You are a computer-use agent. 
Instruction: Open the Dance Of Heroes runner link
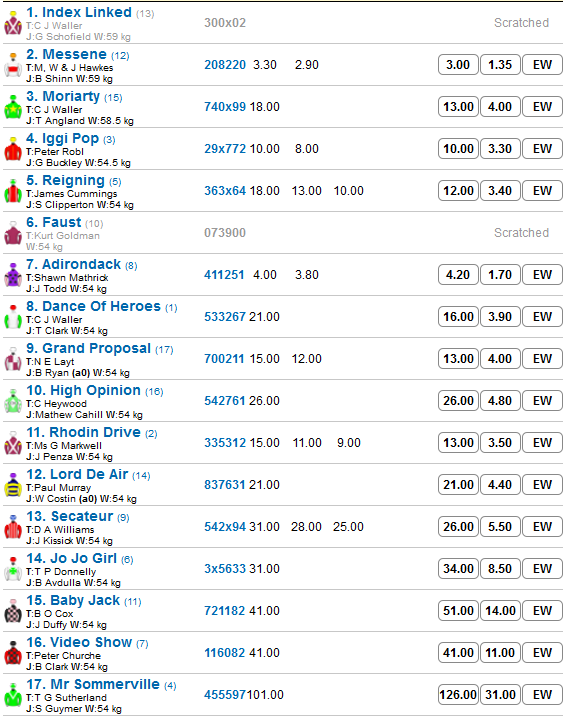[93, 306]
